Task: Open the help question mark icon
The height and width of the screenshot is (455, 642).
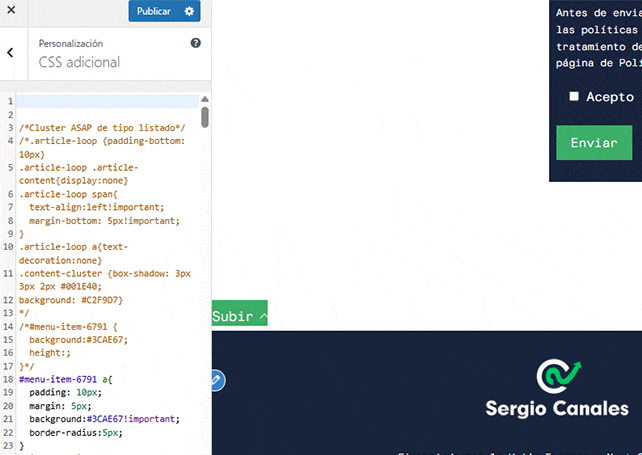Action: tap(196, 43)
